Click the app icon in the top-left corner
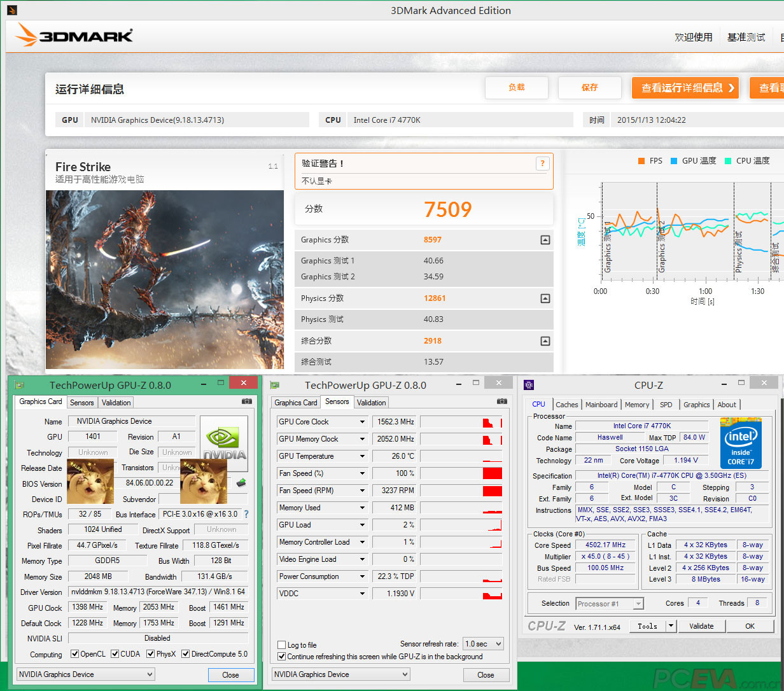The image size is (784, 691). click(x=11, y=10)
